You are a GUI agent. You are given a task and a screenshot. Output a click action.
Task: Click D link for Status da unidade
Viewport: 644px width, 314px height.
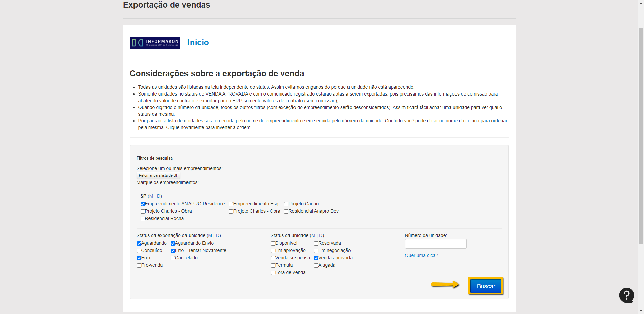[x=321, y=235]
